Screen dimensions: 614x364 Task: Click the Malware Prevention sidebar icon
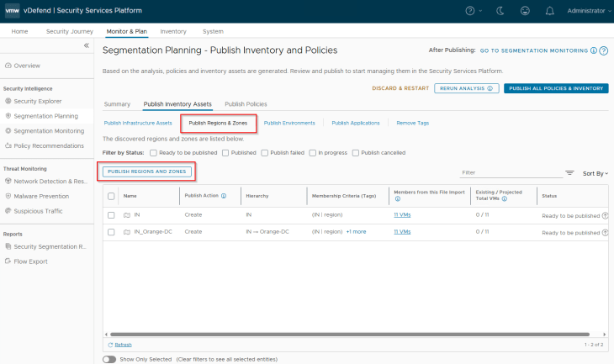coord(8,196)
